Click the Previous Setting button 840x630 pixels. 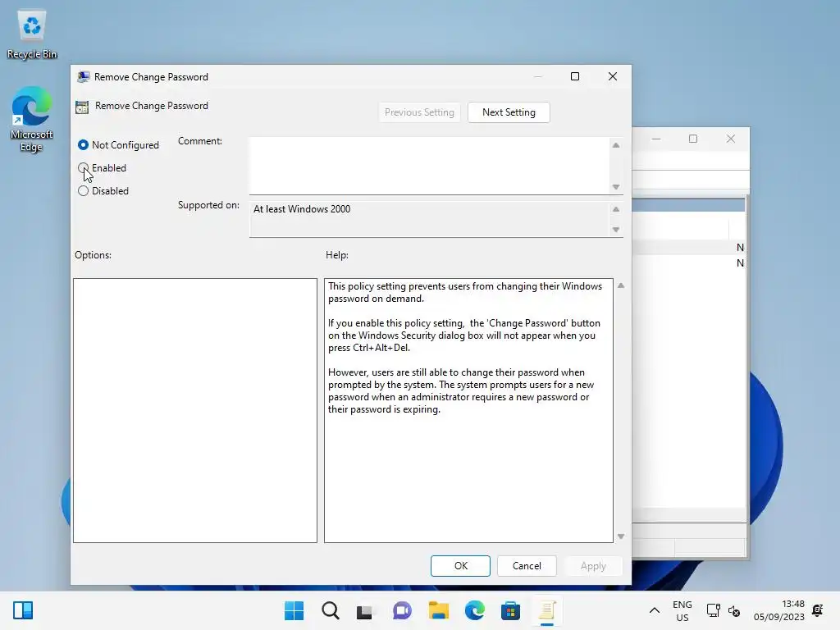click(x=419, y=112)
